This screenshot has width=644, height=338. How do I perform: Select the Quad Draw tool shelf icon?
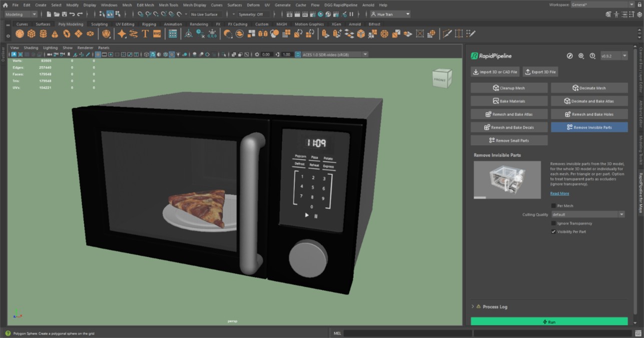(470, 34)
